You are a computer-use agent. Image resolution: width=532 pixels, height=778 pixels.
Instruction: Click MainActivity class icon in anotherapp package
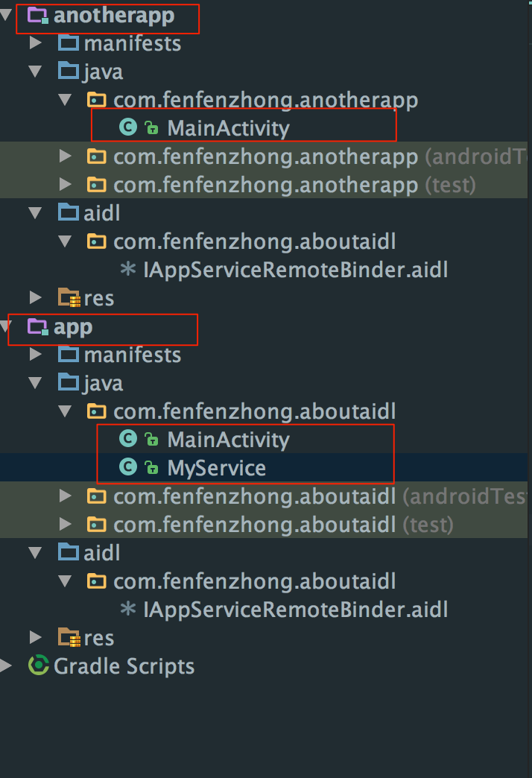[128, 127]
